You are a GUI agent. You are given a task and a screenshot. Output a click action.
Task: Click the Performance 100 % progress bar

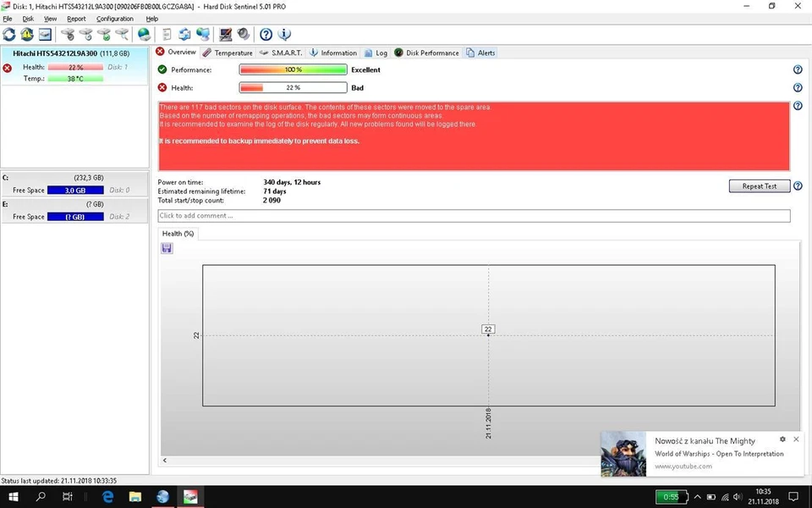[294, 69]
